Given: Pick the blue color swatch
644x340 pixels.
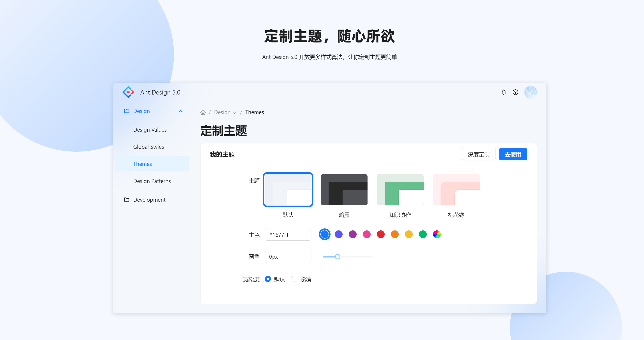Looking at the screenshot, I should [325, 234].
